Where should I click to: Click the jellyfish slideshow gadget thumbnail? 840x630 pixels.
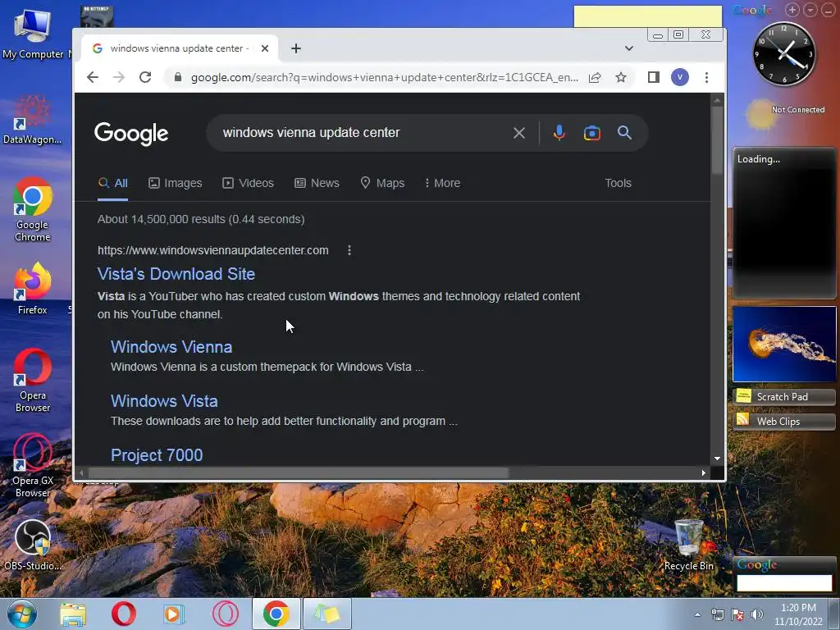pos(784,344)
